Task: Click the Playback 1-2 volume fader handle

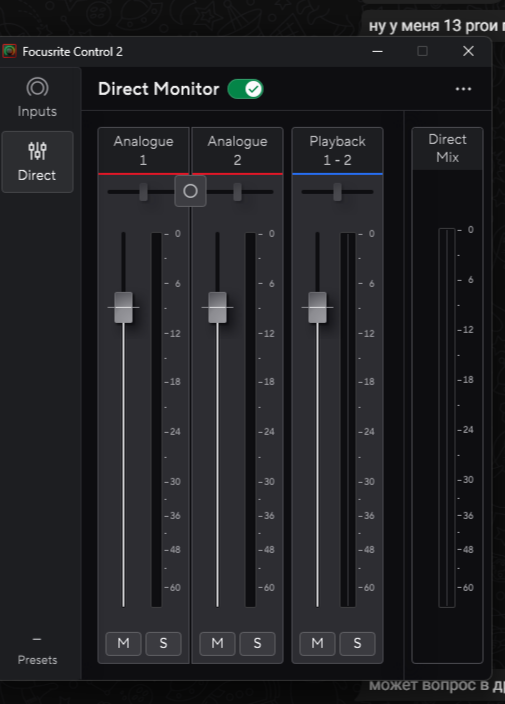Action: point(317,308)
